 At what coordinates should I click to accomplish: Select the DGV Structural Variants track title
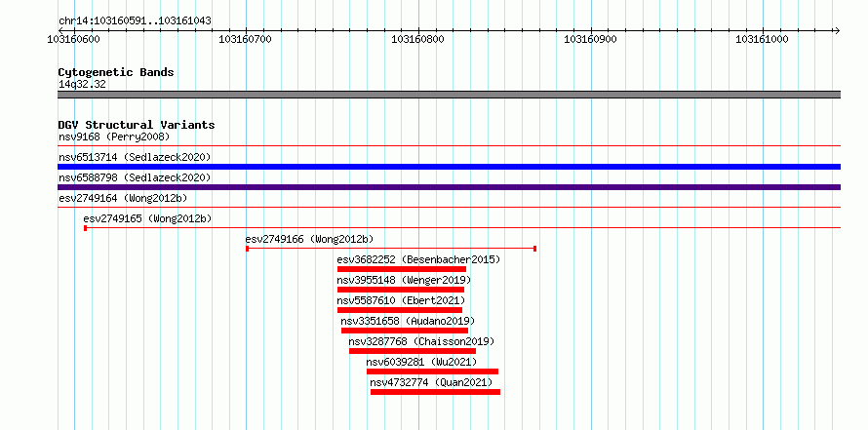pyautogui.click(x=137, y=125)
